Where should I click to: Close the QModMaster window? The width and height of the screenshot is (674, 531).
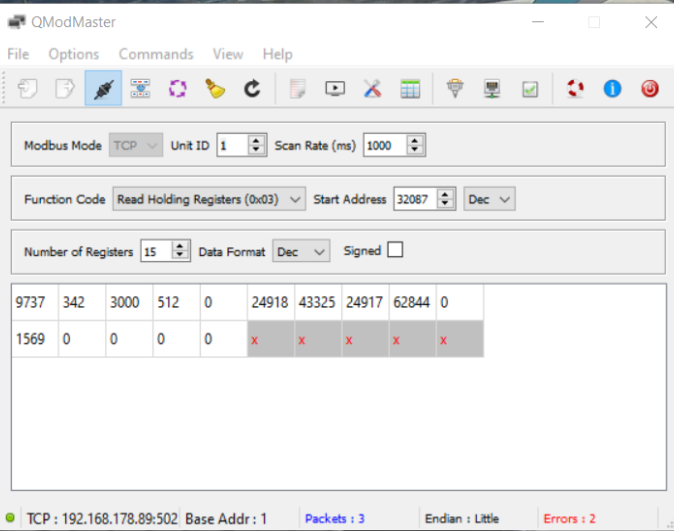pyautogui.click(x=651, y=22)
